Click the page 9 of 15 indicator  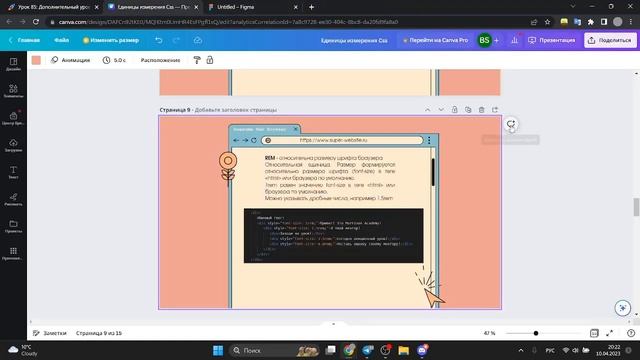(x=99, y=333)
